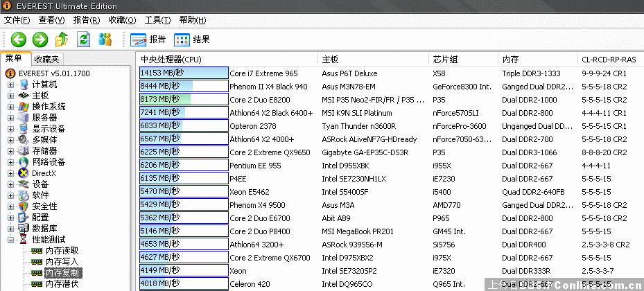Click the 网络设备 network icon
Viewport: 644px width, 291px height.
(24, 162)
